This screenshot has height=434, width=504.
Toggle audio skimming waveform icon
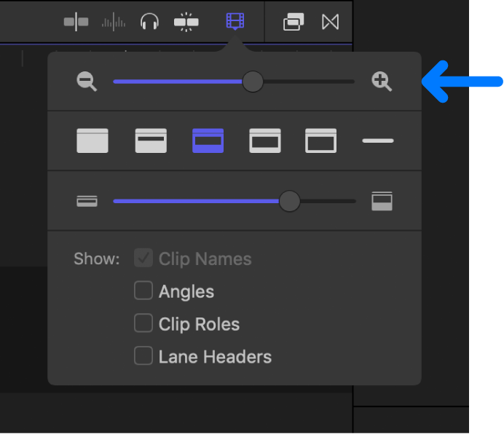pyautogui.click(x=114, y=22)
